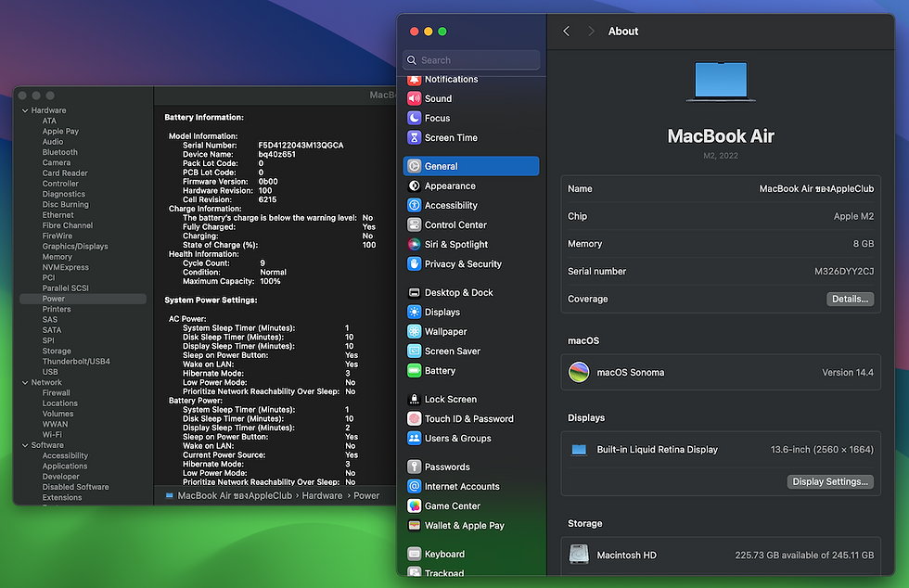Click the Built-in Liquid Retina Display icon
The height and width of the screenshot is (588, 909).
[x=579, y=450]
